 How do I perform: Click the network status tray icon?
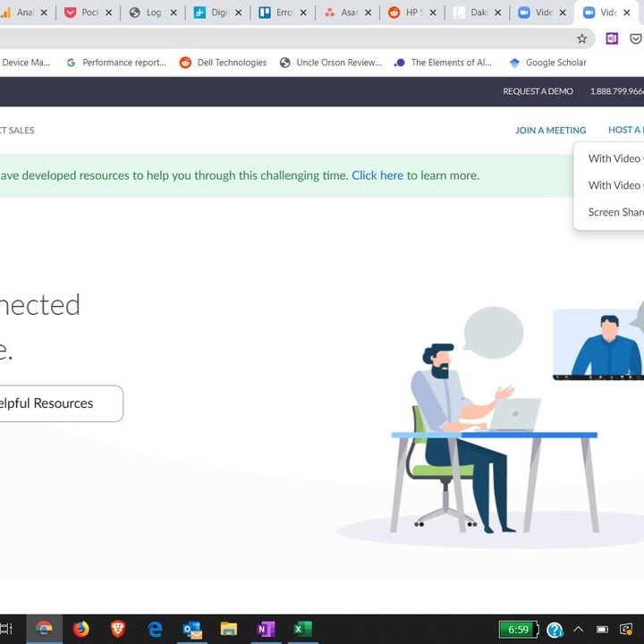tap(626, 629)
